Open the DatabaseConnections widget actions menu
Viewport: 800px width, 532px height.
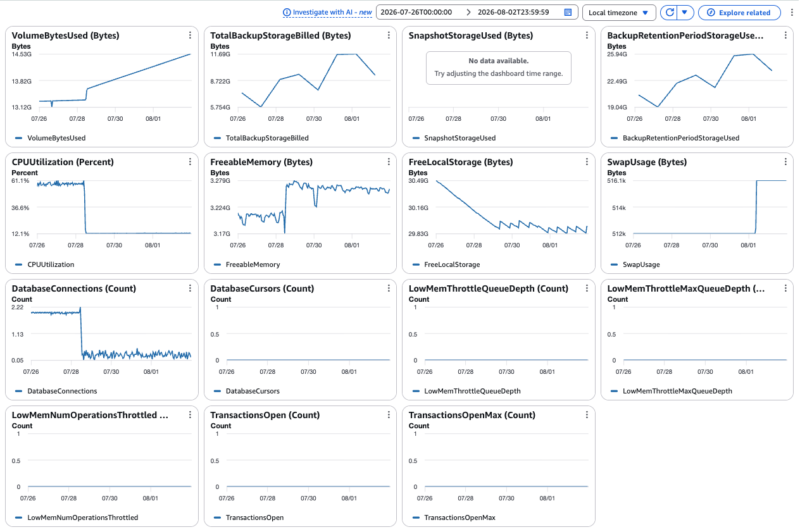coord(191,288)
